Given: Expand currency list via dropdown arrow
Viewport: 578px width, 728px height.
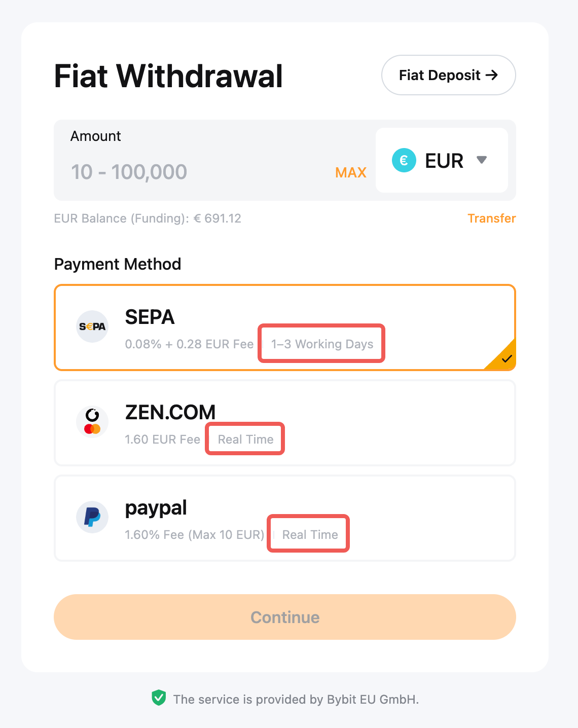Looking at the screenshot, I should point(482,160).
